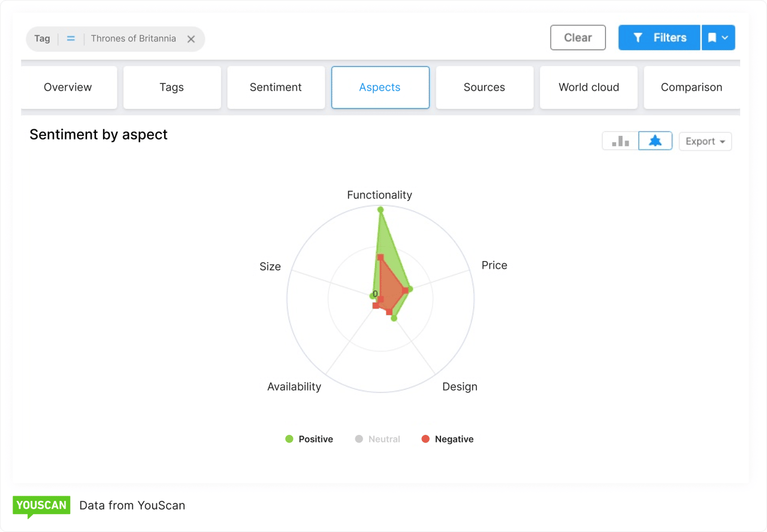The image size is (767, 532).
Task: Click the condition icon inside the Tag filter chip
Action: [x=71, y=38]
